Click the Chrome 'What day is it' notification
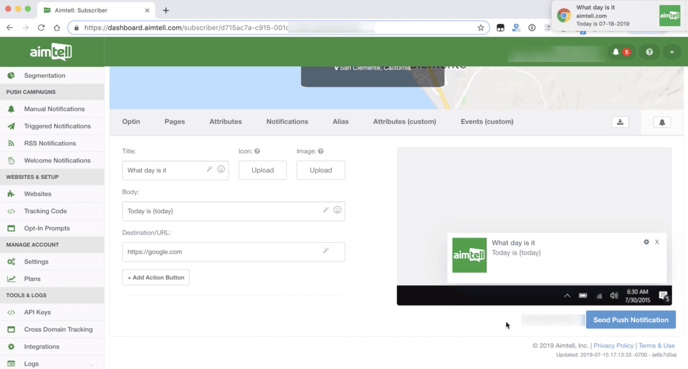Screen dimensions: 688x369 coord(618,16)
